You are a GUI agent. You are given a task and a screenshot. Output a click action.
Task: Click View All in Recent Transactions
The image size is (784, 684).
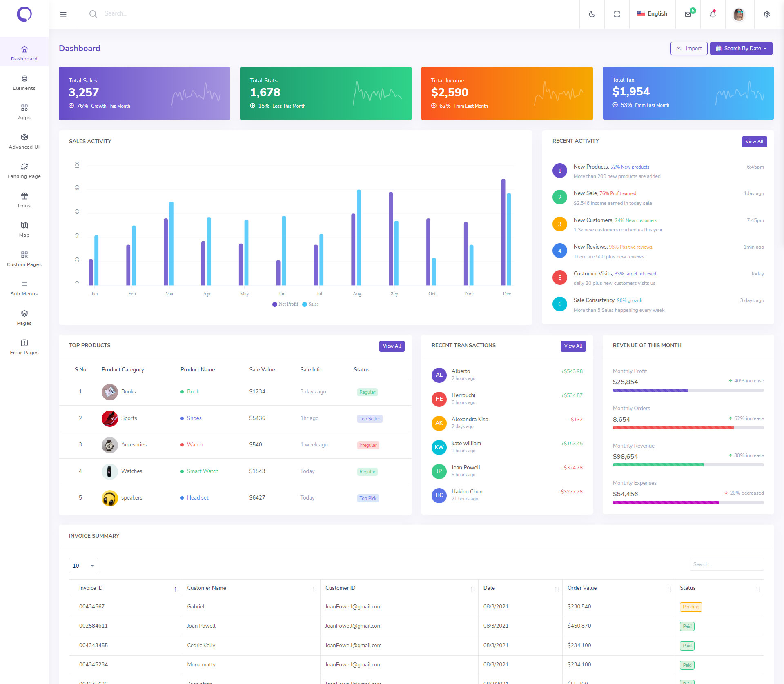pyautogui.click(x=573, y=346)
